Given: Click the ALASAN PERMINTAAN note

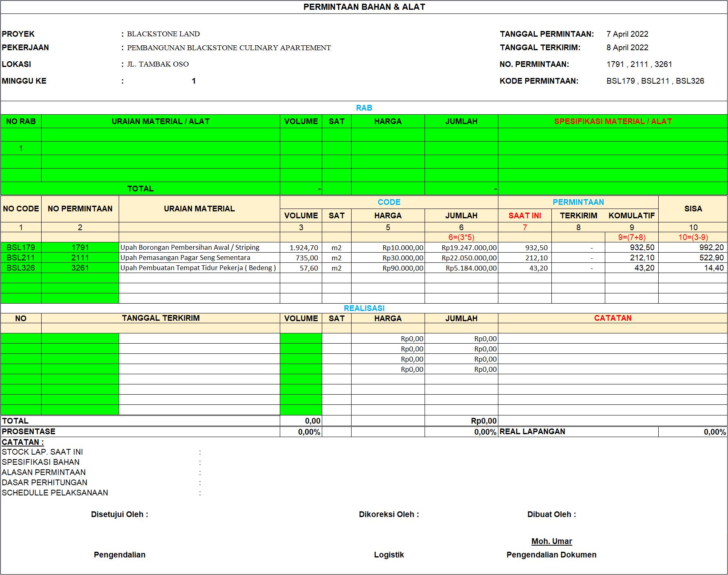Looking at the screenshot, I should 44,472.
